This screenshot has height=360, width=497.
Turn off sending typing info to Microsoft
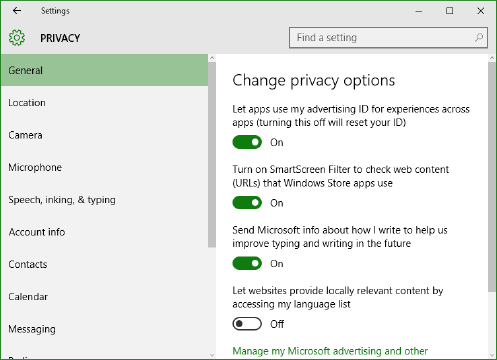pyautogui.click(x=247, y=263)
